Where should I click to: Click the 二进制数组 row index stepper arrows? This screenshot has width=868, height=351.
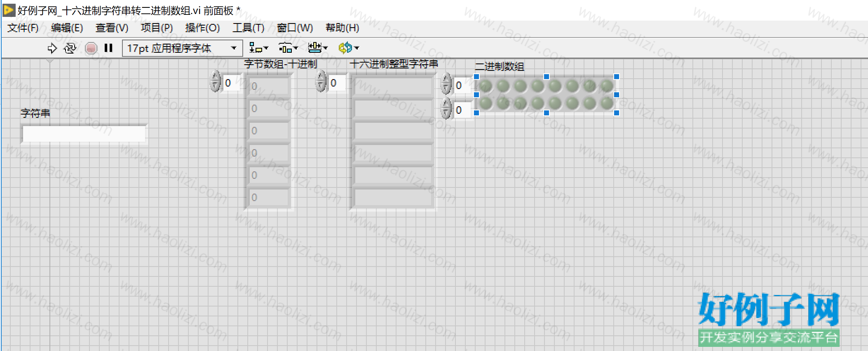pyautogui.click(x=446, y=84)
